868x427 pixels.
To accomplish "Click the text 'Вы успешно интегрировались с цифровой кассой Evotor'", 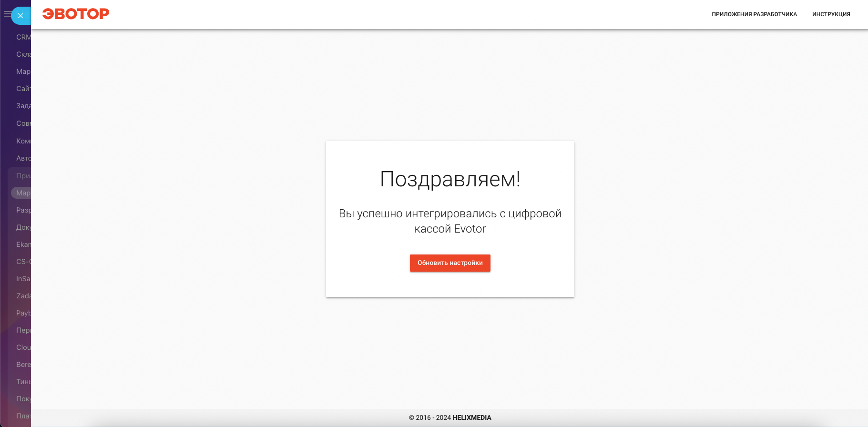I will click(450, 221).
